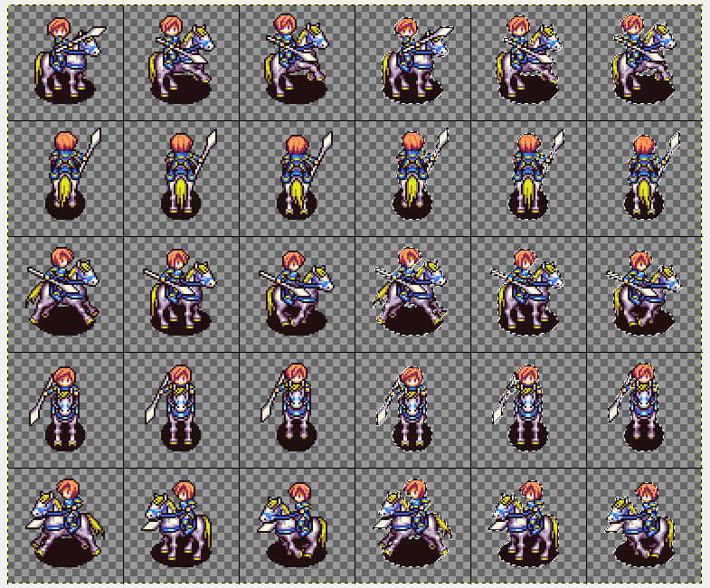Viewport: 710px width, 588px height.
Task: Choose front-facing knight sprite in fifth column
Action: coord(521,408)
